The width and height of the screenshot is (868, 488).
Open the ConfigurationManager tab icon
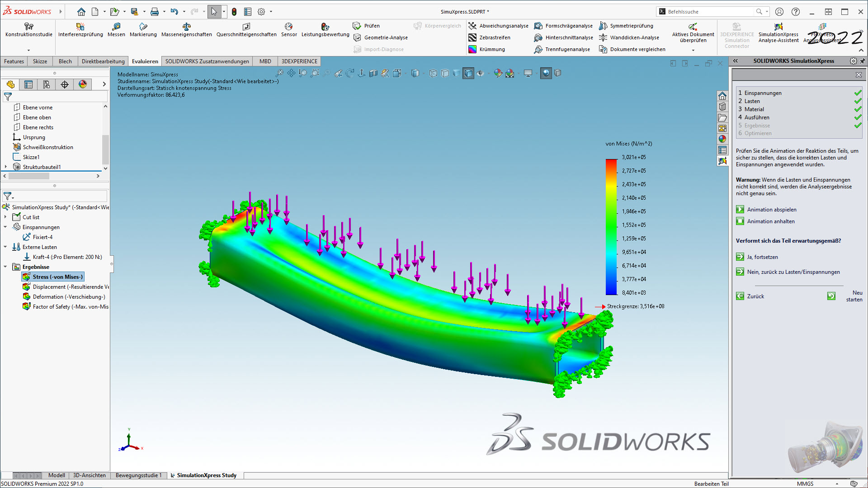point(47,84)
